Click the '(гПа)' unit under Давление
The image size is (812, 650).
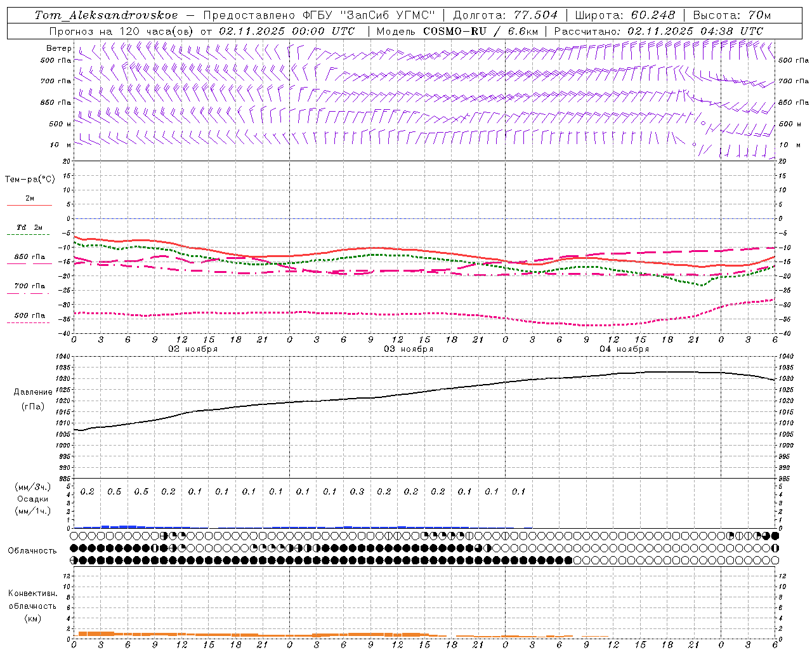(x=33, y=406)
